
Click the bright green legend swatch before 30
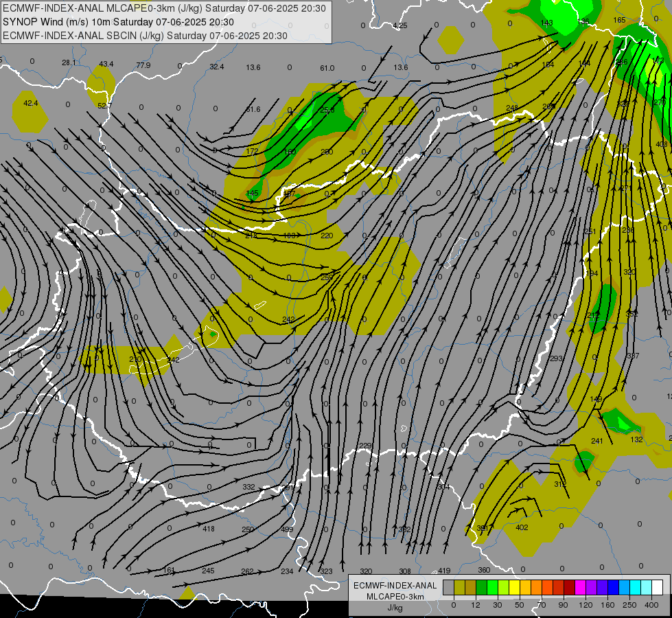[x=492, y=587]
